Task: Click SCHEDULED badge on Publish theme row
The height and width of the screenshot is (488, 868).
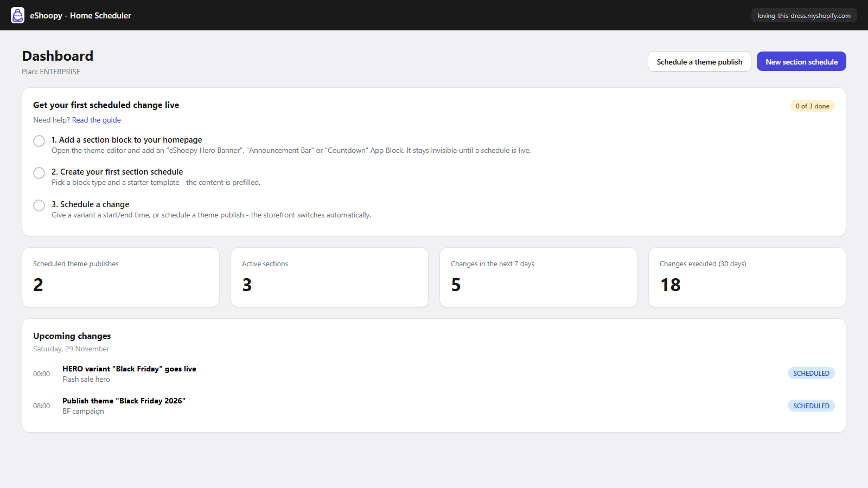Action: tap(811, 406)
